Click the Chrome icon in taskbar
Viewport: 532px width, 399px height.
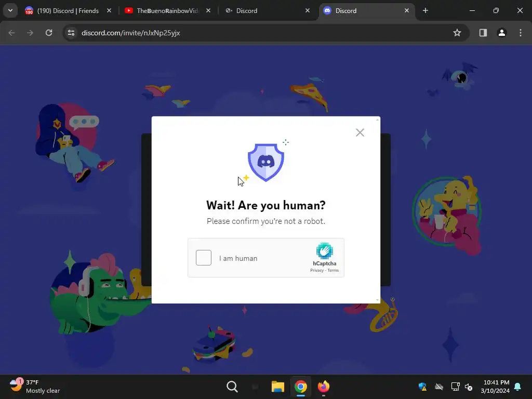pos(301,387)
